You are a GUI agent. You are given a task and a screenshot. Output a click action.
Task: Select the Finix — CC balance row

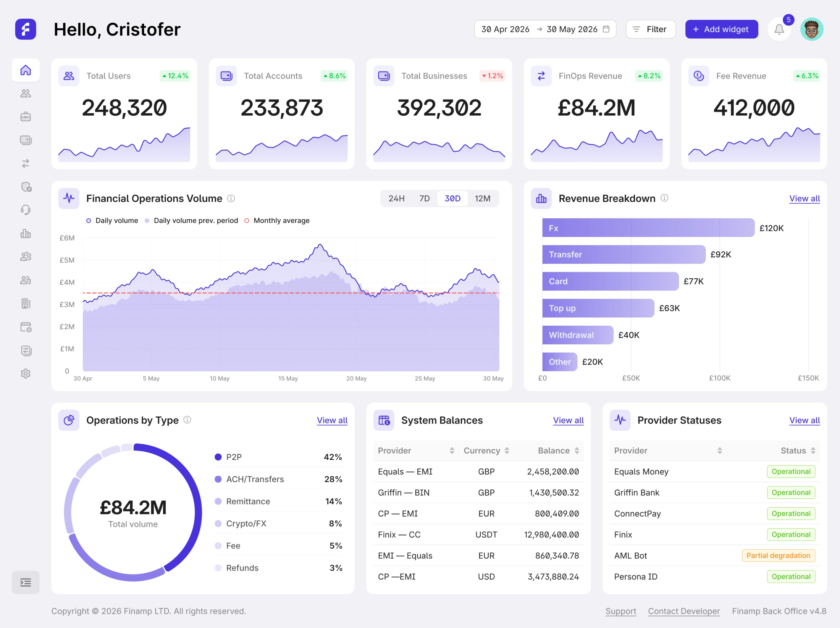pyautogui.click(x=478, y=534)
